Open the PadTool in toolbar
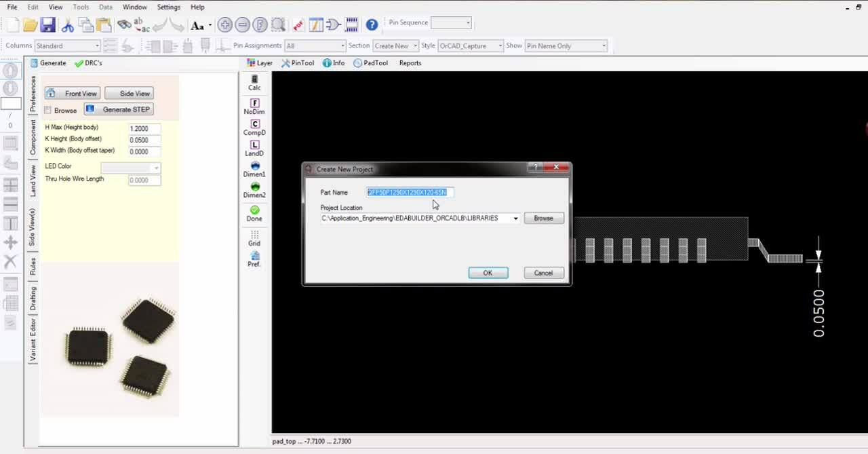Viewport: 868px width, 454px height. [370, 63]
